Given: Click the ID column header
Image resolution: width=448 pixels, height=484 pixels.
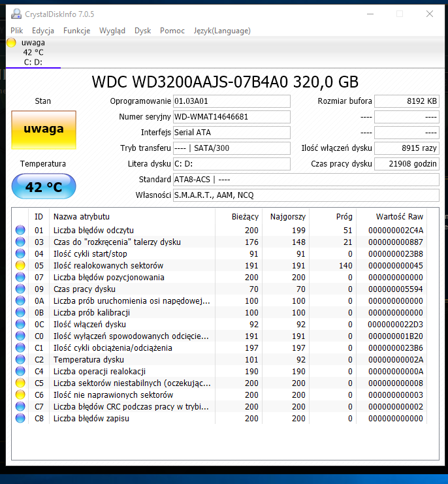Looking at the screenshot, I should pyautogui.click(x=39, y=216).
